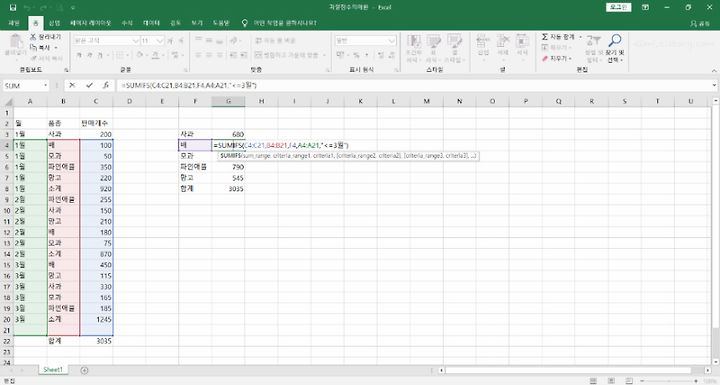Select row header 10
720x385 pixels.
[7, 210]
